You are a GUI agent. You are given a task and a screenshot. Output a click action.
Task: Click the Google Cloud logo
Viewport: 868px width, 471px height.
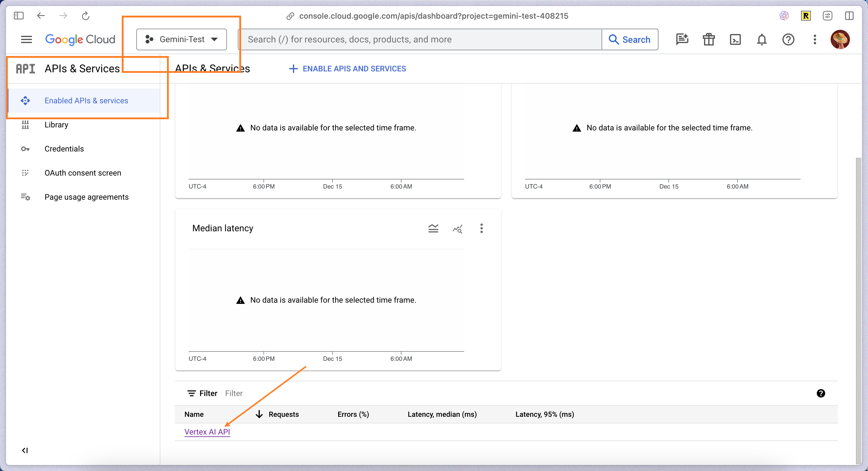click(x=80, y=39)
